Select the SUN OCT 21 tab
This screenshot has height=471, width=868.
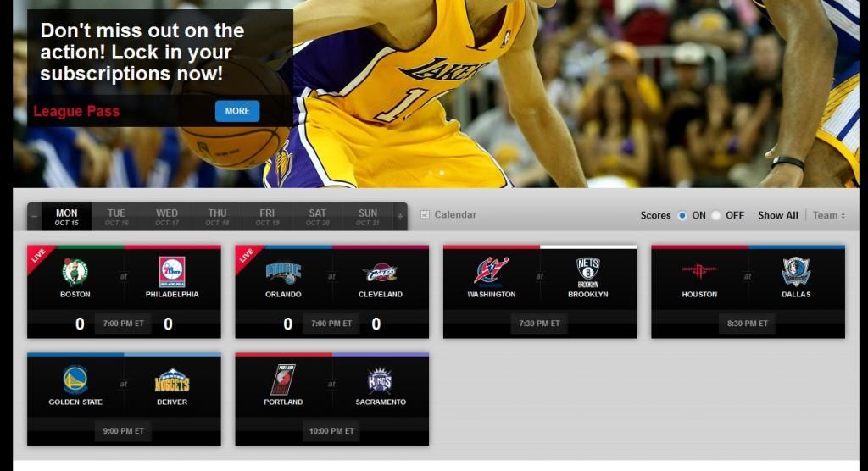click(x=368, y=216)
